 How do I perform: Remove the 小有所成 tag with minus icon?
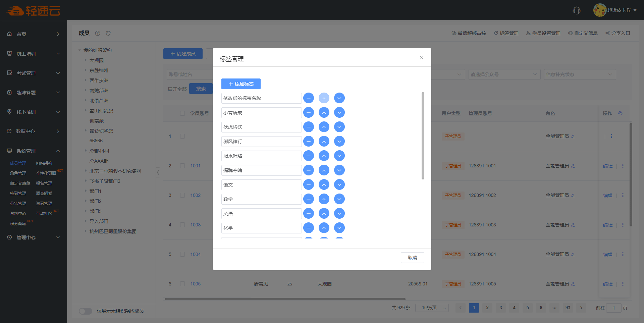pyautogui.click(x=308, y=113)
